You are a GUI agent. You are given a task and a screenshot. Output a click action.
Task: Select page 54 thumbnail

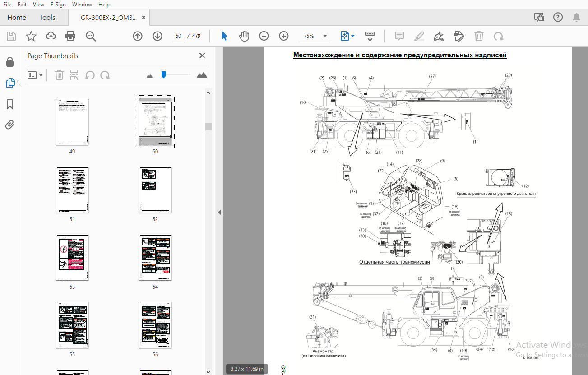(155, 257)
